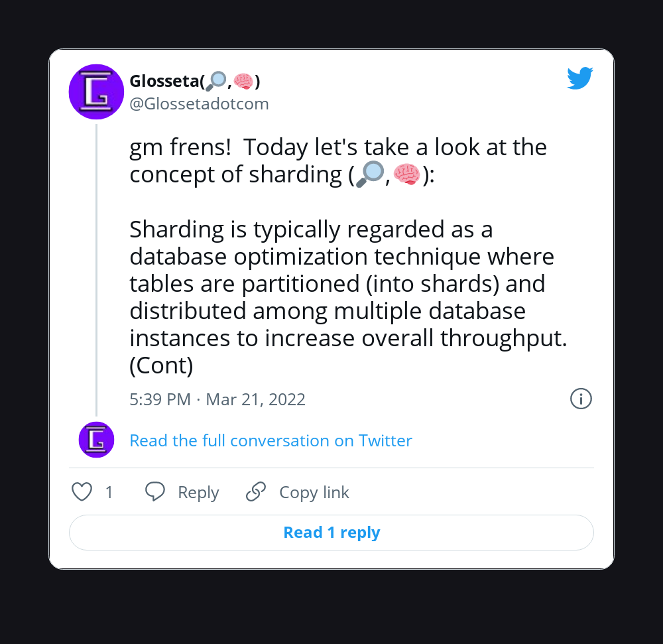Open the Glosseta display name
663x644 pixels.
point(164,82)
